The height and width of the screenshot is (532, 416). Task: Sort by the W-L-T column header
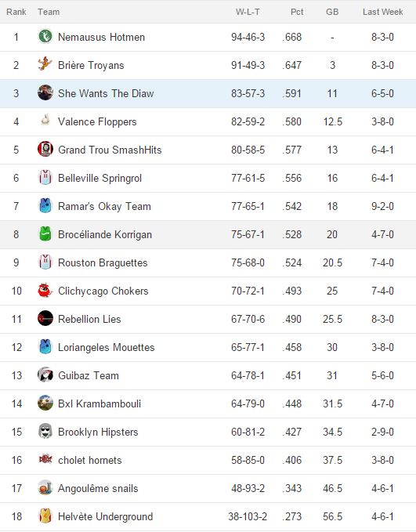coord(248,12)
